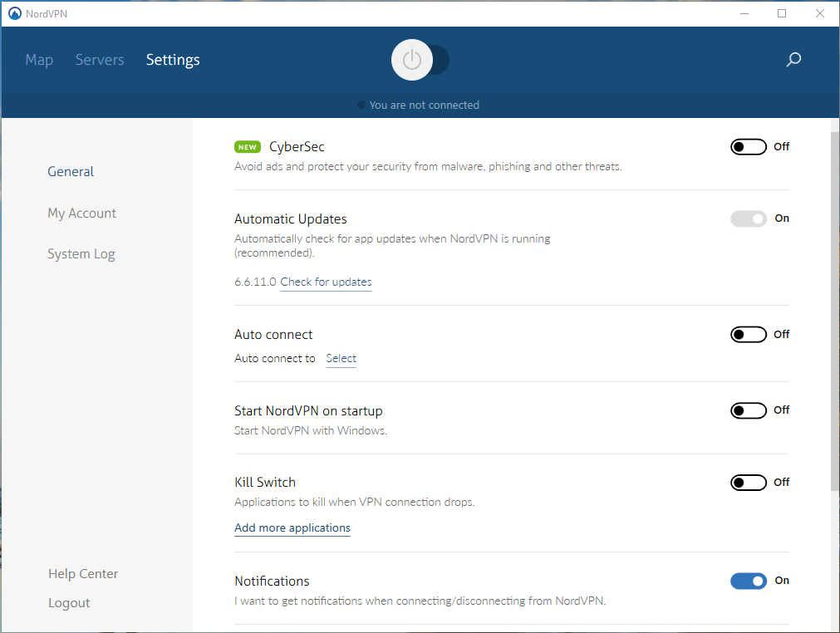Click NordVPN logo in title bar
Screen dimensions: 840x633
click(x=14, y=13)
